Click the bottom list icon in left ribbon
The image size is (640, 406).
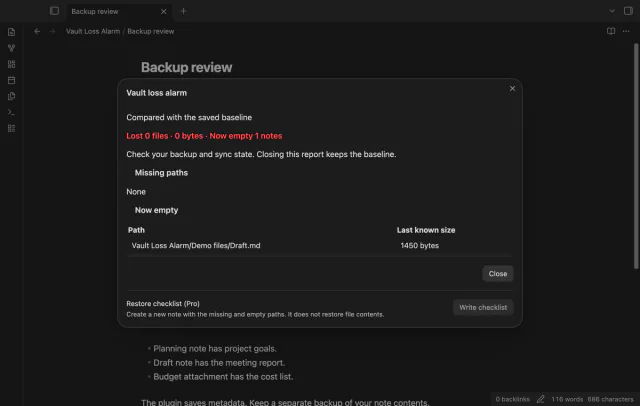point(11,128)
